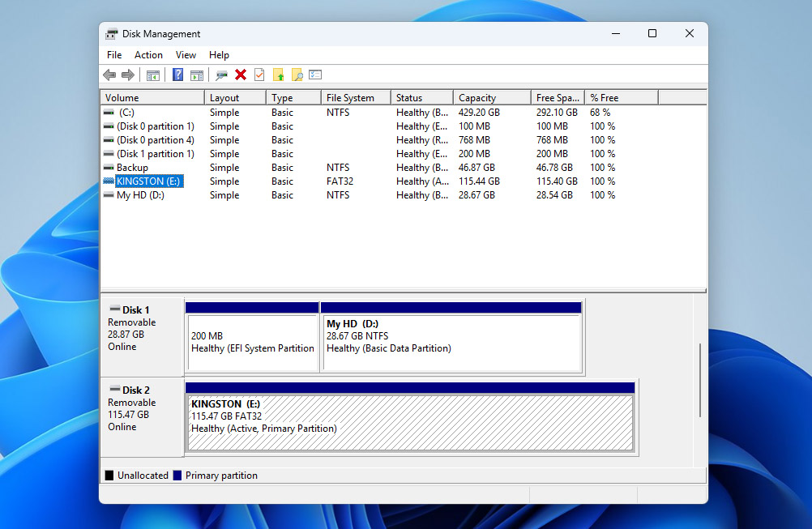
Task: Click the Back navigation arrow in toolbar
Action: click(110, 75)
